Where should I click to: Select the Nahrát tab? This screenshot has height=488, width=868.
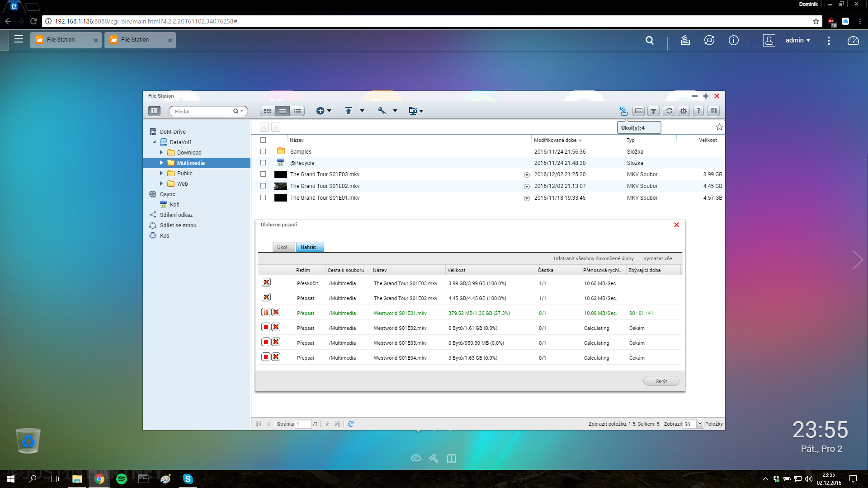tap(309, 247)
